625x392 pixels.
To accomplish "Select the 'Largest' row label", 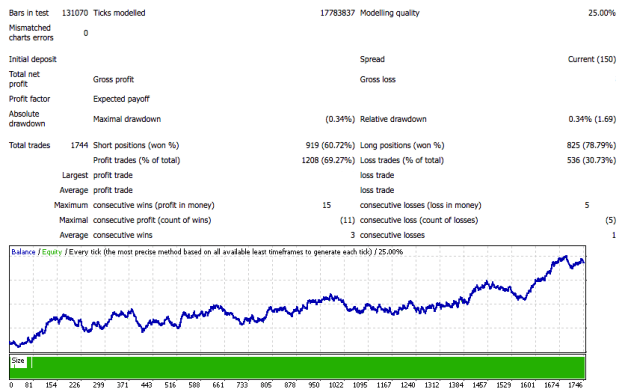I will (x=75, y=175).
